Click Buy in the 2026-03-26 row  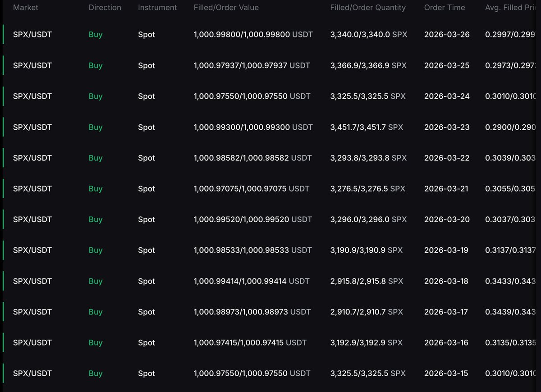tap(96, 34)
